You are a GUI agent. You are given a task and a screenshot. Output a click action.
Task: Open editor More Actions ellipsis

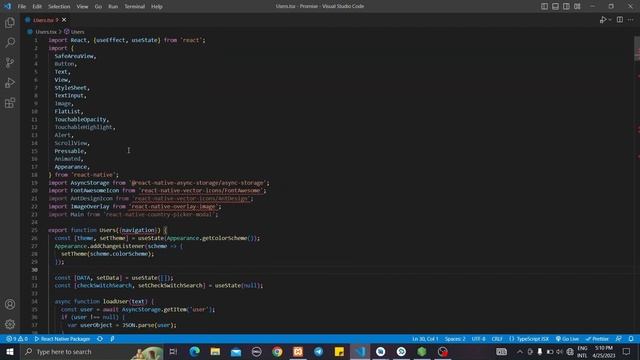(631, 20)
